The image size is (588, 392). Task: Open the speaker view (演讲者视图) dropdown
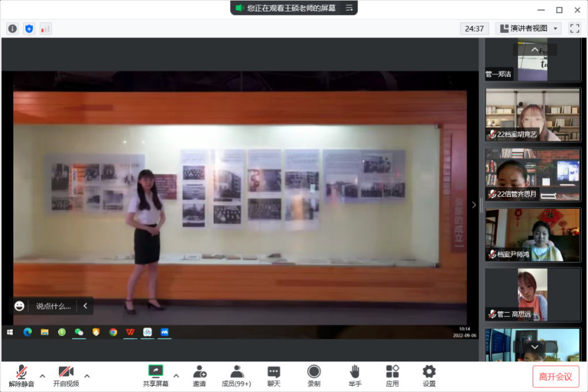coord(528,28)
